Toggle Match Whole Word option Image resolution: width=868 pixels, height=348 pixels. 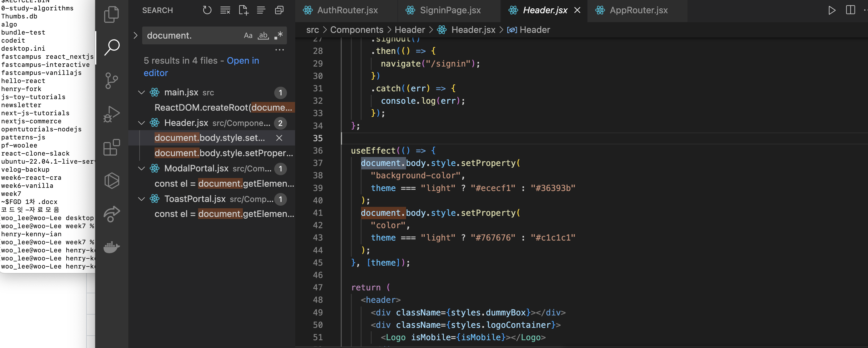[263, 35]
